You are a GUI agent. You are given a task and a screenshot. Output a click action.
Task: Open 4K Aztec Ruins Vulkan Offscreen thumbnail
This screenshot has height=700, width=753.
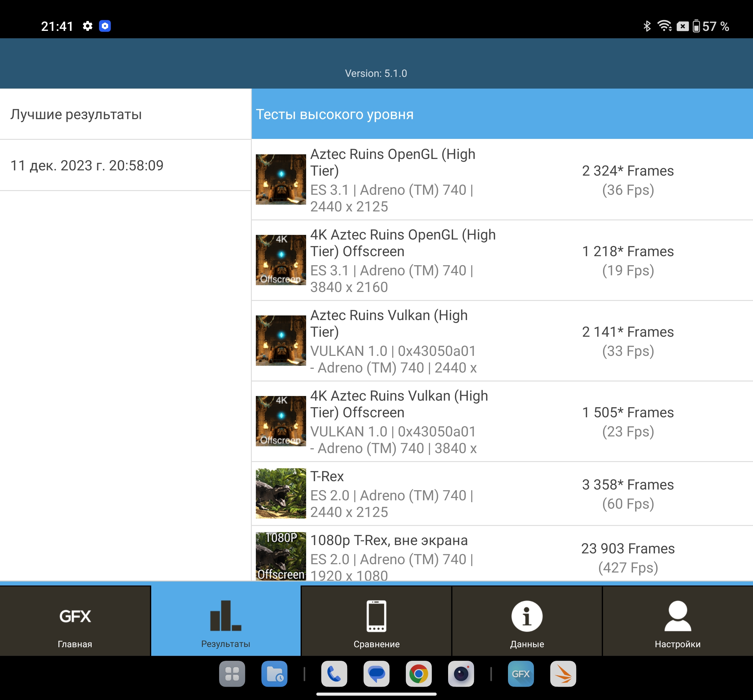click(x=281, y=421)
